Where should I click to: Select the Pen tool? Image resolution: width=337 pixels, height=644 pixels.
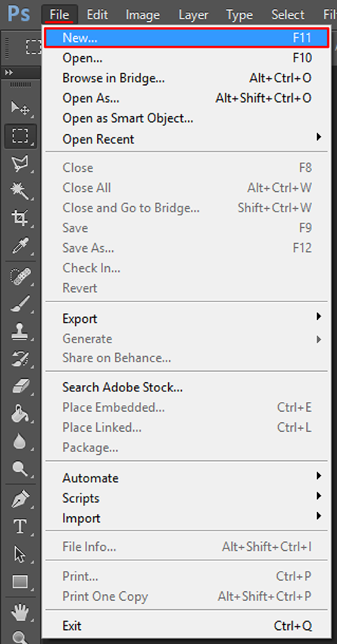20,501
